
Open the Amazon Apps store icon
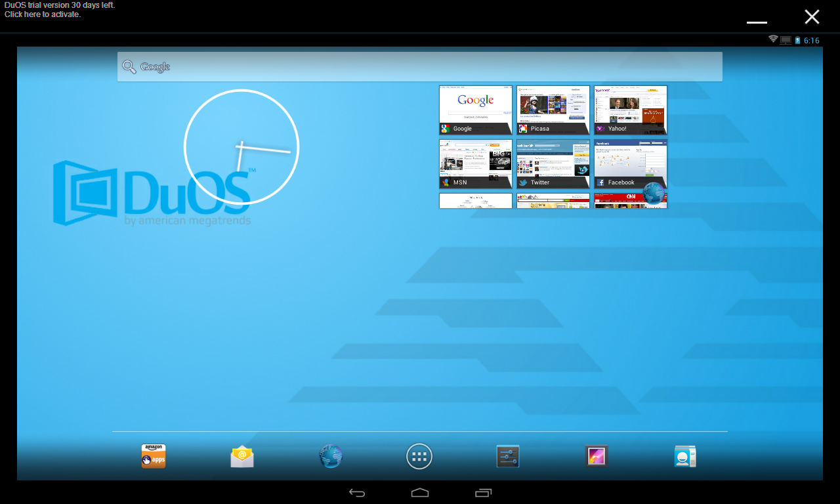(x=154, y=456)
